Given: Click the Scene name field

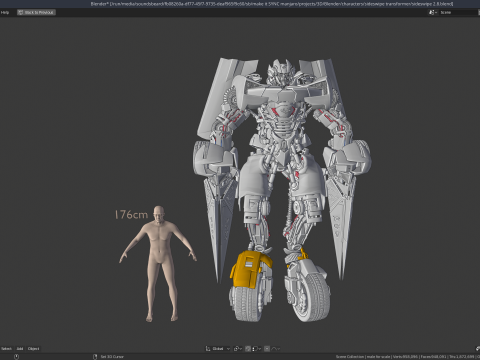Looking at the screenshot, I should pyautogui.click(x=459, y=12).
